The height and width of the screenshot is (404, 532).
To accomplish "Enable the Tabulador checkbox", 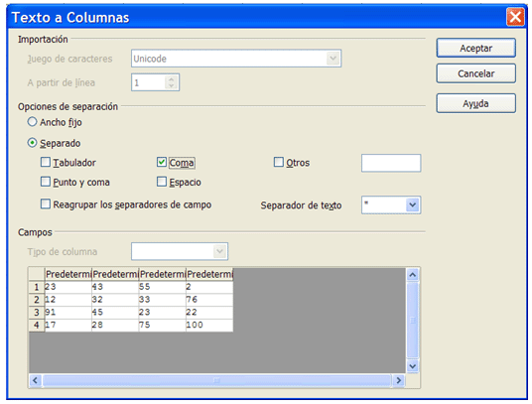I will click(46, 162).
